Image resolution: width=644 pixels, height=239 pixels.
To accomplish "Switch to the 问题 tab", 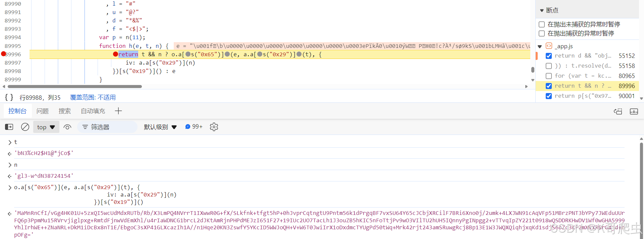I will pyautogui.click(x=43, y=111).
